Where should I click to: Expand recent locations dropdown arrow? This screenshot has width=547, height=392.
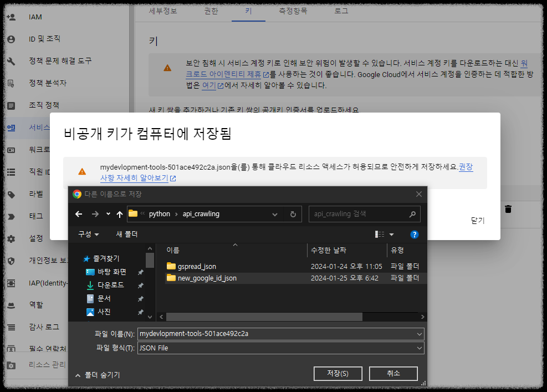tap(108, 214)
